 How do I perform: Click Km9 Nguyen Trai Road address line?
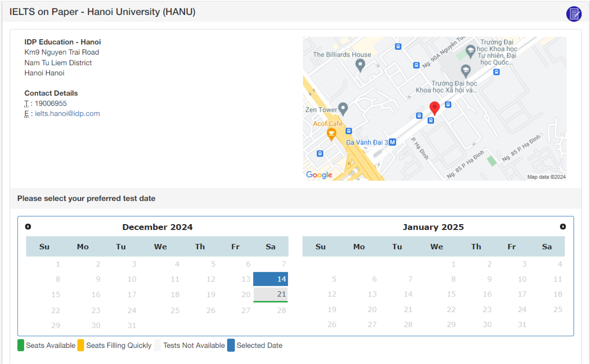click(61, 52)
